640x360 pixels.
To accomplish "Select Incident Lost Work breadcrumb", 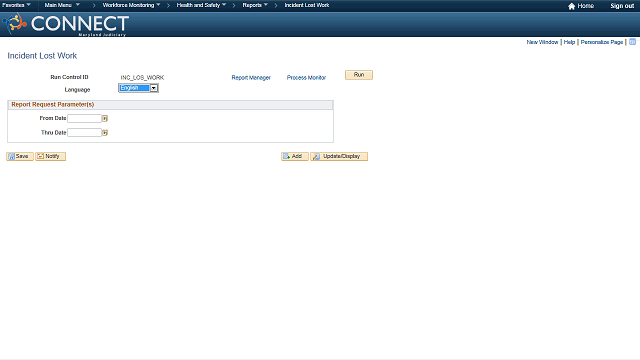I will click(x=307, y=5).
